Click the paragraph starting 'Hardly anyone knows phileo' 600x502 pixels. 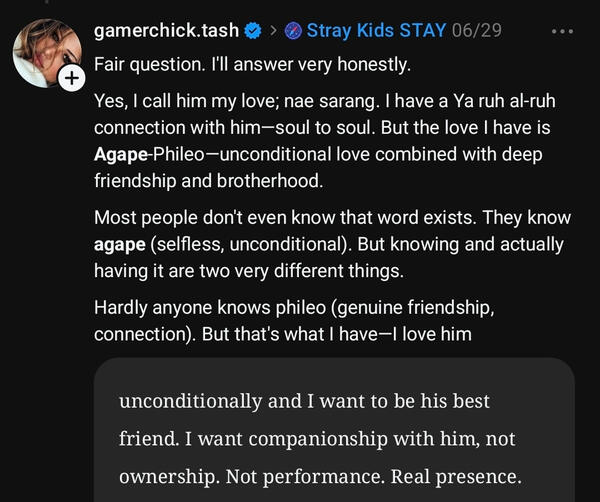[x=294, y=321]
